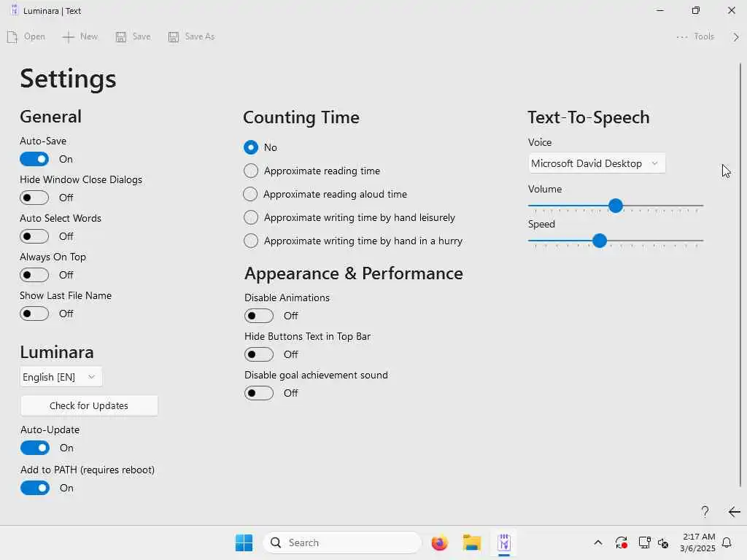Enable Disable Animations toggle
The width and height of the screenshot is (747, 560).
259,316
